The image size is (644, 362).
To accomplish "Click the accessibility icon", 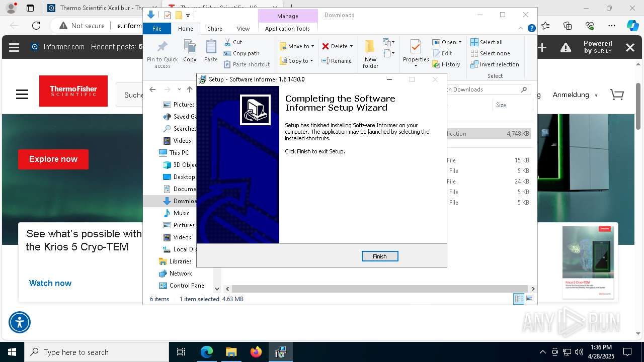I will coord(20,322).
